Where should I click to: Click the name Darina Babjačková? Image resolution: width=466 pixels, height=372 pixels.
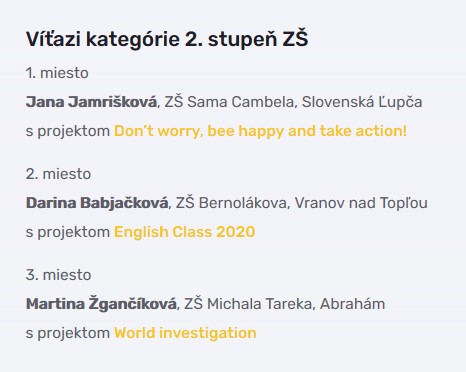tap(97, 203)
